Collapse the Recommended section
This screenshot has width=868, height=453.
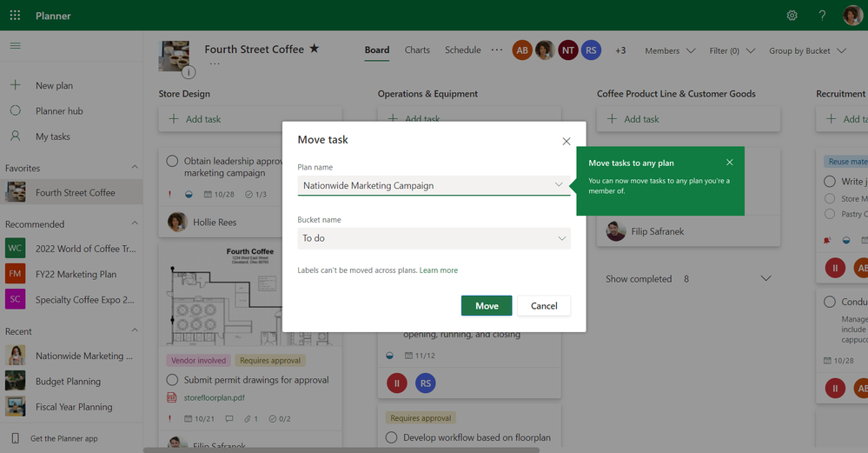[x=135, y=223]
